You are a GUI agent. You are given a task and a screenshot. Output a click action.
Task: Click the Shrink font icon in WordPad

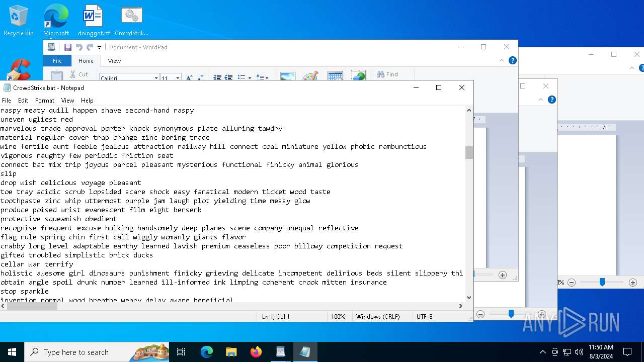pos(200,78)
